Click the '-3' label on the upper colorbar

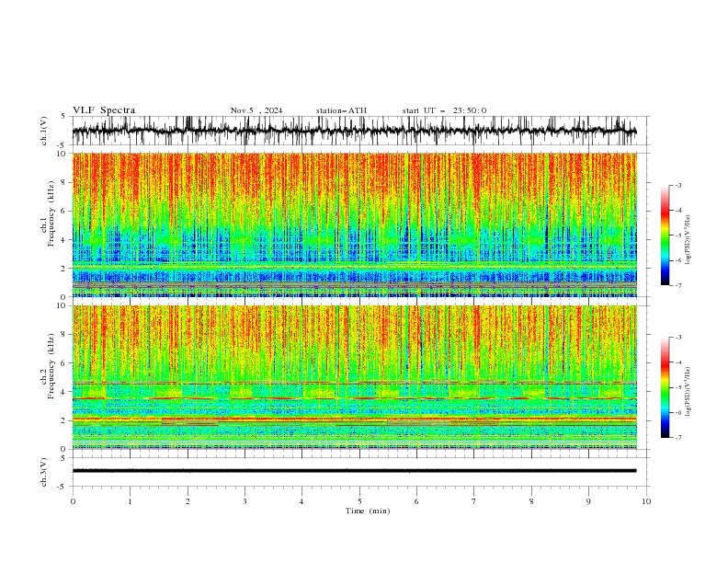tap(677, 185)
